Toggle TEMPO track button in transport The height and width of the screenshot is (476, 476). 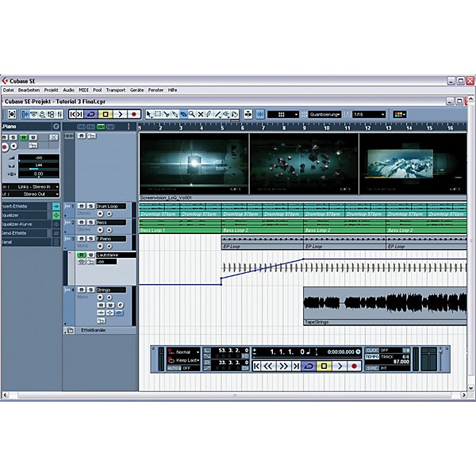(x=372, y=357)
